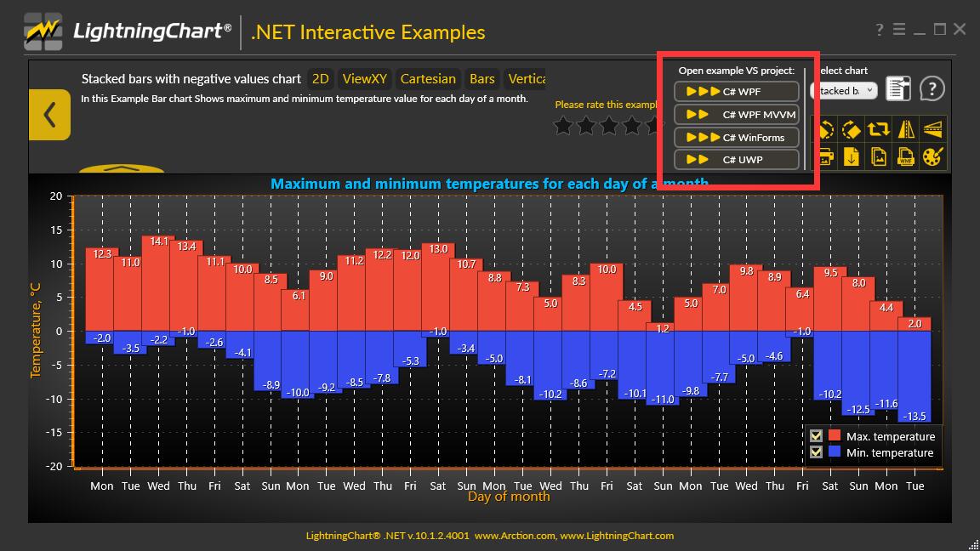Click the LightningChart logo icon

[43, 31]
